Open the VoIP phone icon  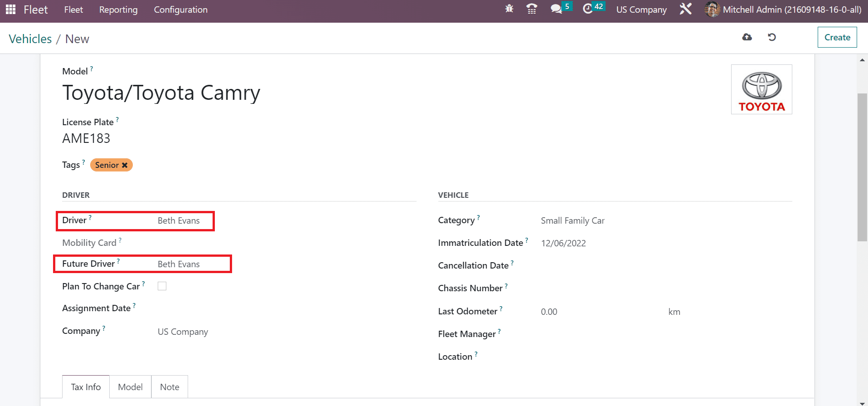point(532,9)
